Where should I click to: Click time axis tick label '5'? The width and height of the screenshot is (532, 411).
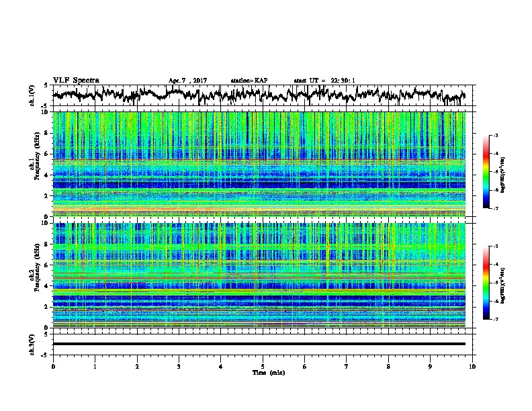pyautogui.click(x=263, y=367)
